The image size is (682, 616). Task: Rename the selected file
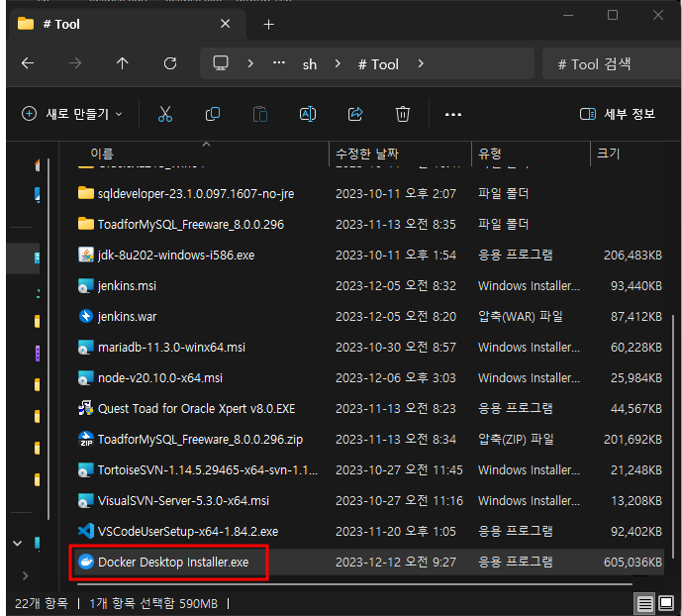coord(308,114)
